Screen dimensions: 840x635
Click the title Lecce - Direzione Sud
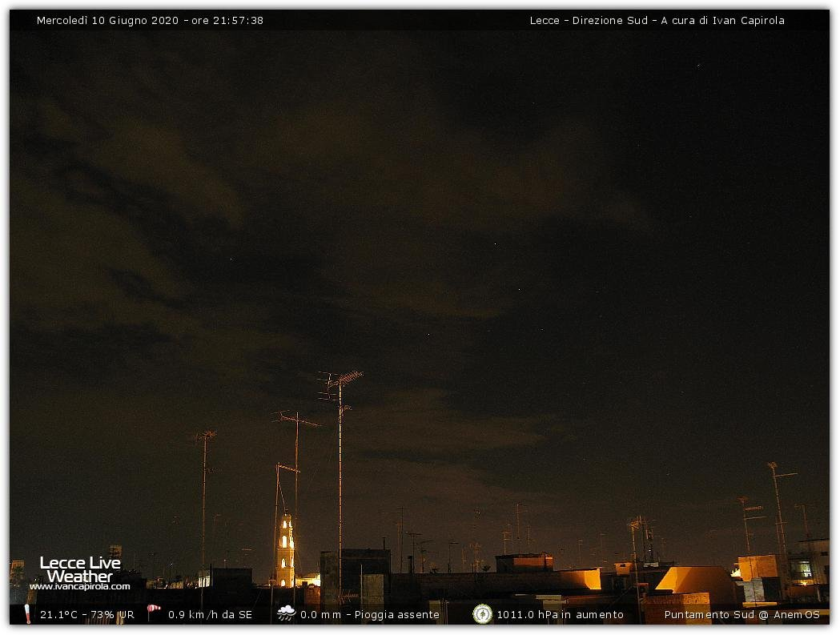click(589, 20)
